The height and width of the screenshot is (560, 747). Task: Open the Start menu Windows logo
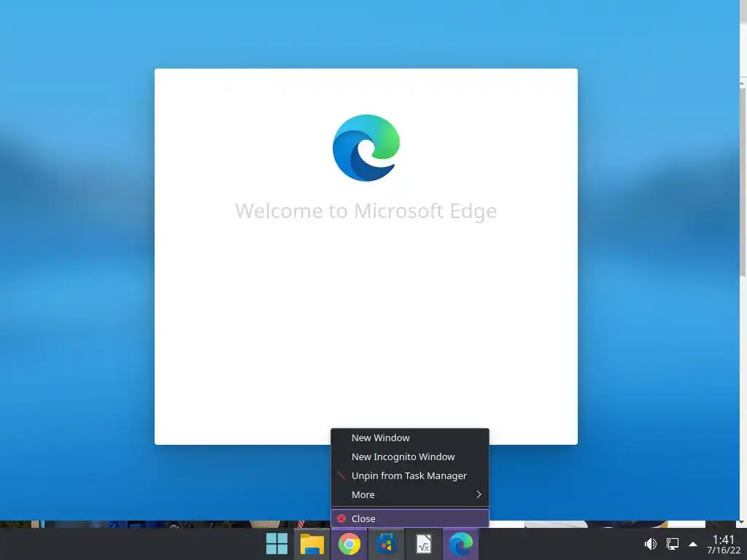276,544
